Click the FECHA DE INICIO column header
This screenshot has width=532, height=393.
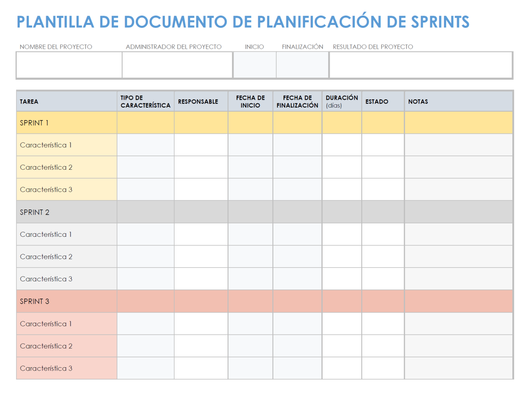[250, 101]
